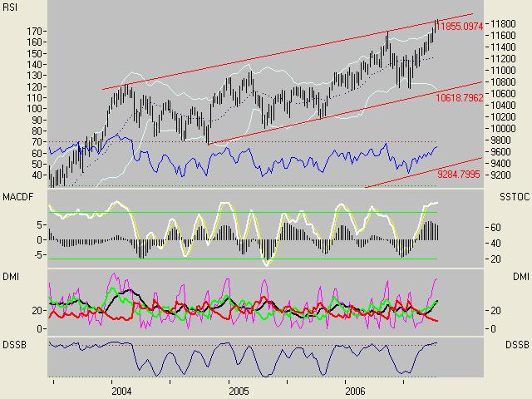The height and width of the screenshot is (399, 532).
Task: Click the 170 RSI axis value
Action: [34, 32]
